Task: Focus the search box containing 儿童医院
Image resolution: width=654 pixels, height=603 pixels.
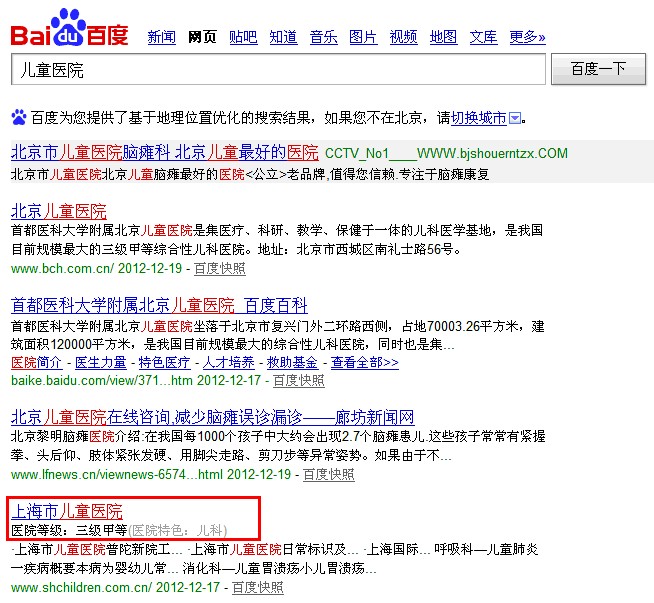Action: pos(278,69)
